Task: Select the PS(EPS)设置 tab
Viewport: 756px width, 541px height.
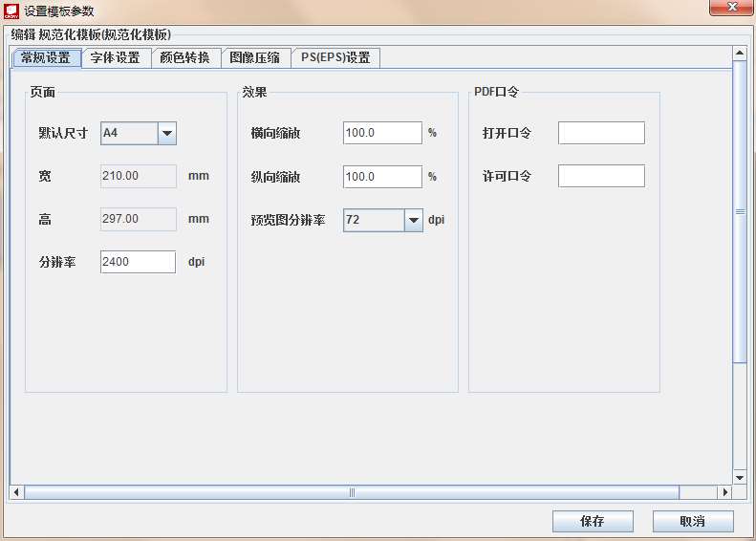Action: (x=335, y=57)
